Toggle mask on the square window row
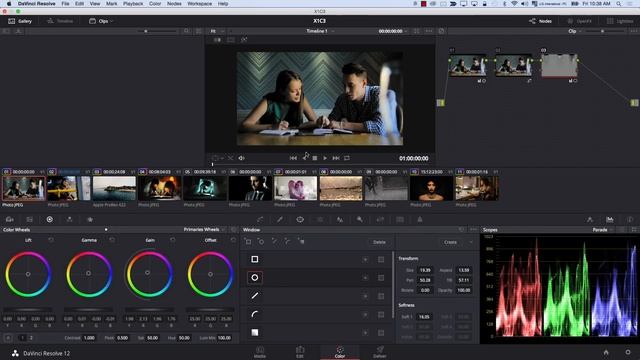Image resolution: width=640 pixels, height=360 pixels. tap(381, 260)
